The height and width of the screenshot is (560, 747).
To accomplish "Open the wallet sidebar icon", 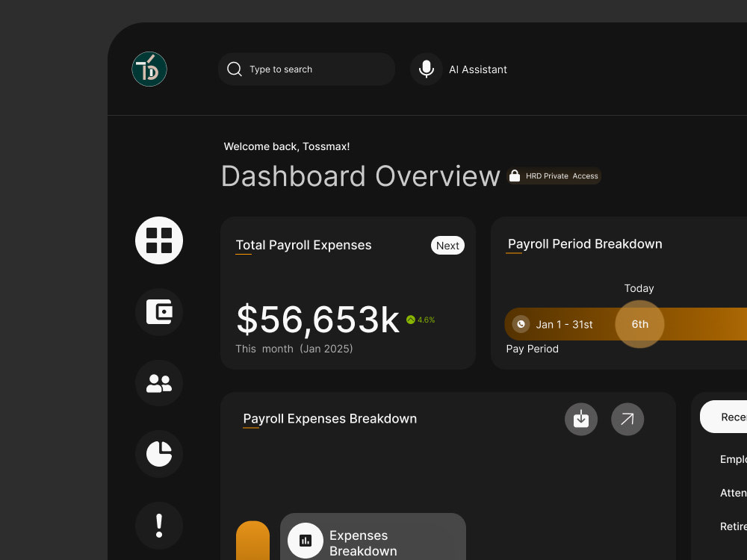I will 159,312.
